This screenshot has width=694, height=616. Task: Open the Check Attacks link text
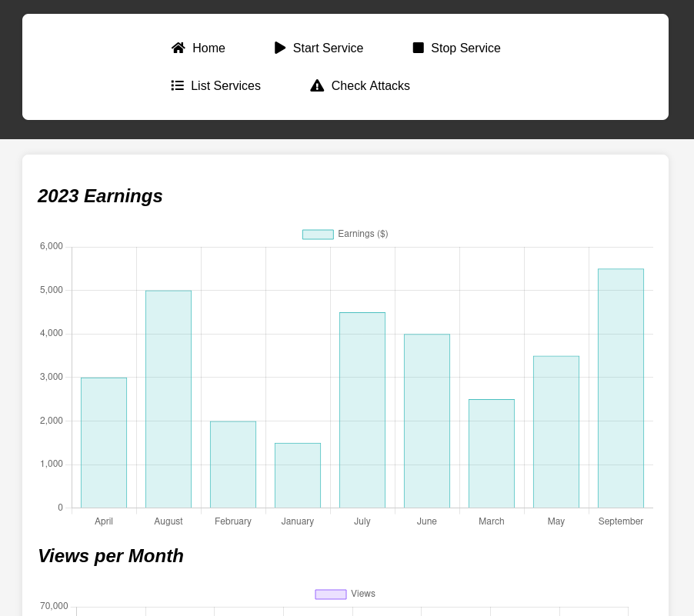coord(370,86)
